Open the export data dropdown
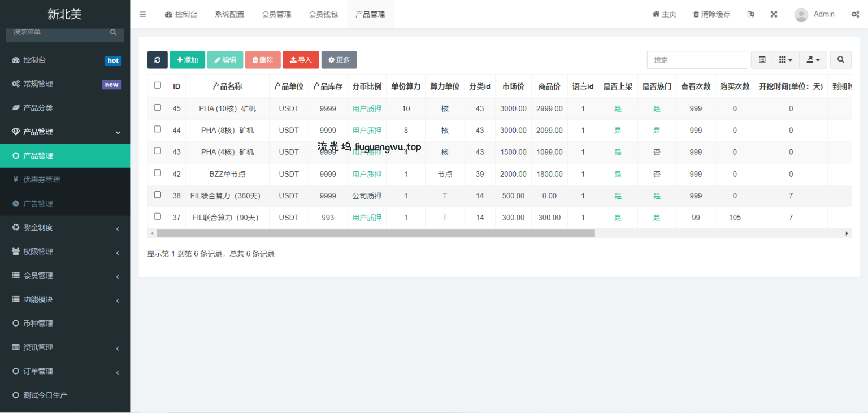The height and width of the screenshot is (413, 868). click(813, 60)
